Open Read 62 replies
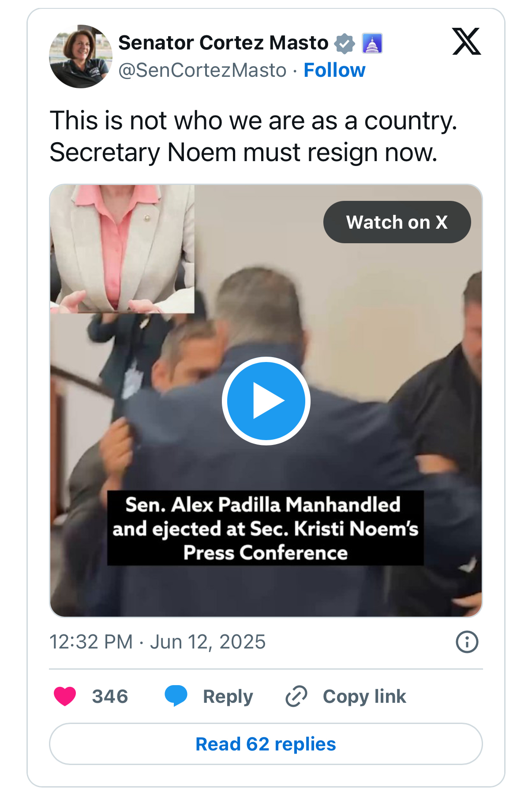532x803 pixels. (266, 744)
